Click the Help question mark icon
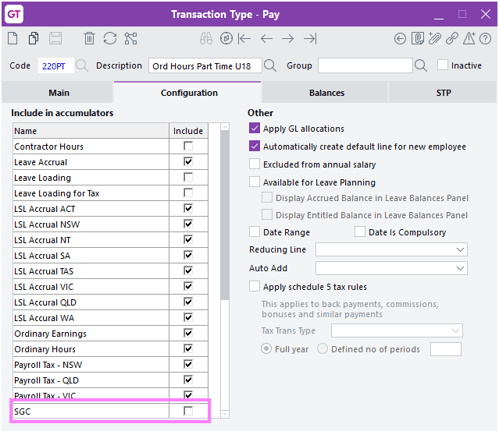 pos(485,39)
